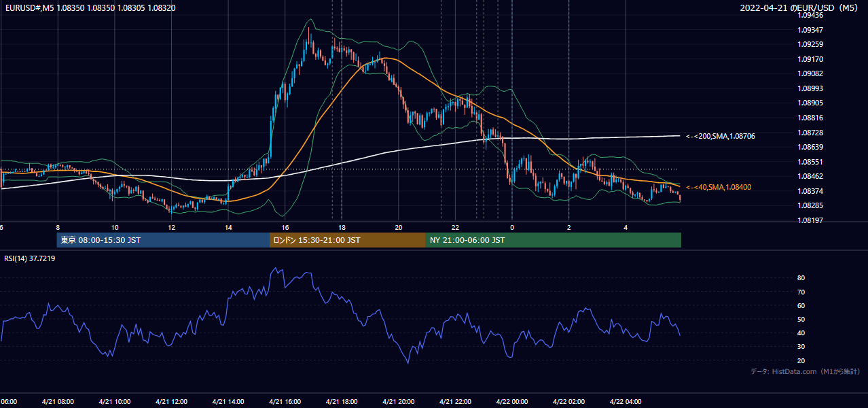Click price level 1.08374 on axis

click(810, 191)
